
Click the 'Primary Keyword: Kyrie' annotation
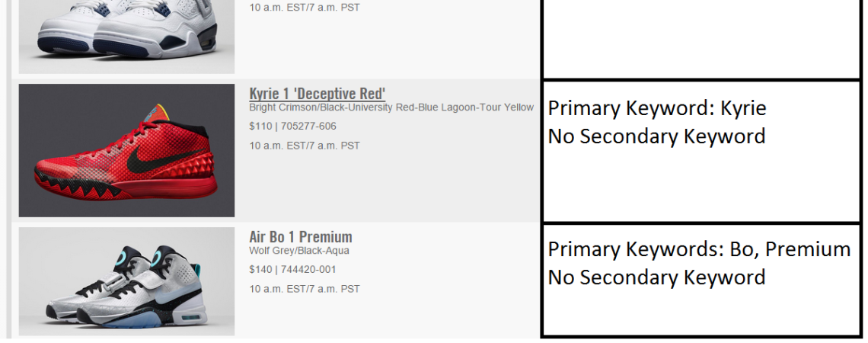656,108
